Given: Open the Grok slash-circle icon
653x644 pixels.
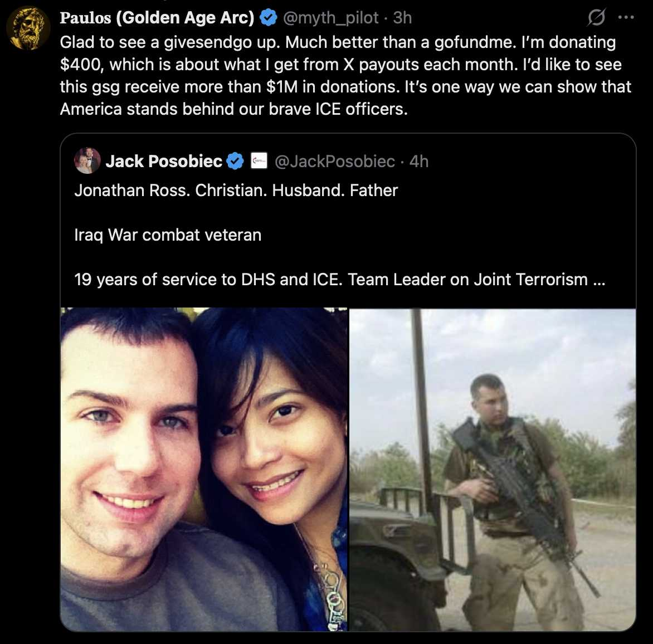Looking at the screenshot, I should [596, 17].
